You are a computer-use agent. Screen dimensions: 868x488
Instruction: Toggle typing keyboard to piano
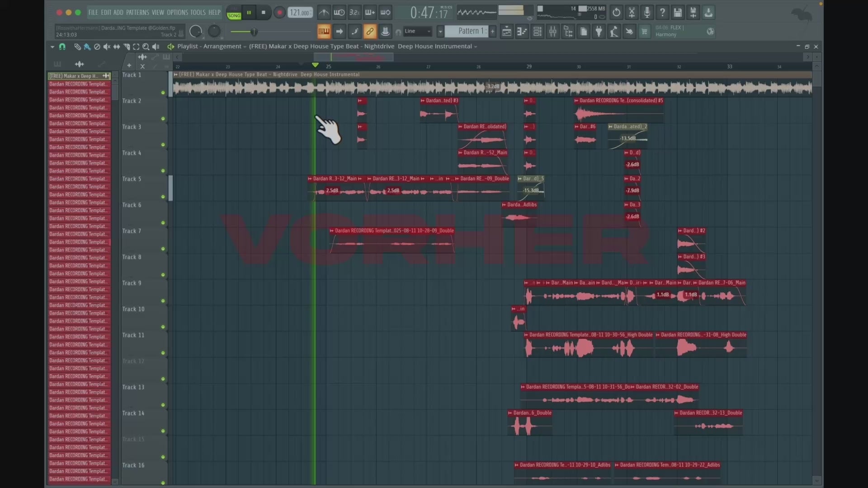tap(324, 32)
